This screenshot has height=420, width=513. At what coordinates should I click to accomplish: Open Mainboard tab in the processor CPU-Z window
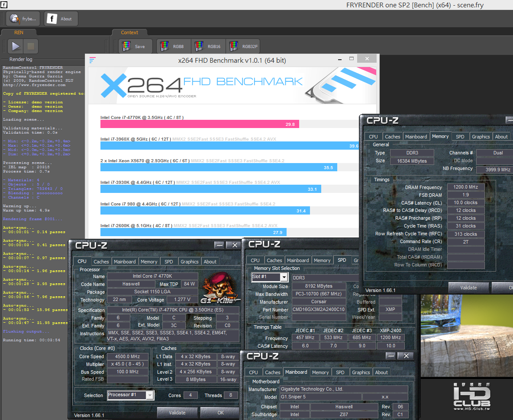(x=125, y=262)
